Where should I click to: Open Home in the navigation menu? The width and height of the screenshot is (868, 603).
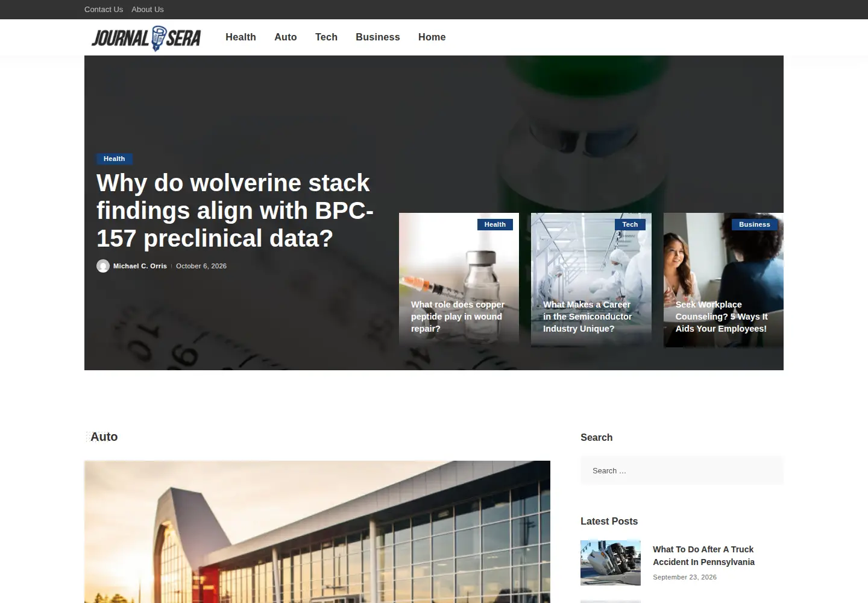click(432, 37)
